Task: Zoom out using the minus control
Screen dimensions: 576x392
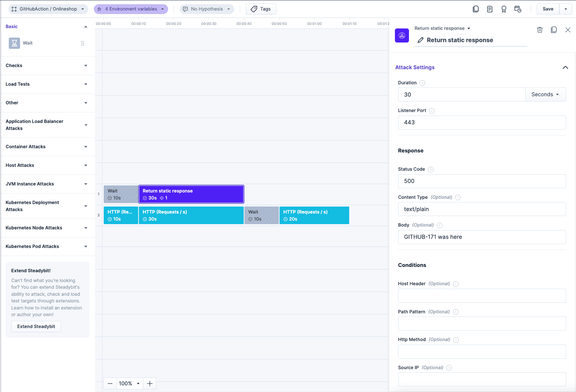Action: (x=110, y=383)
